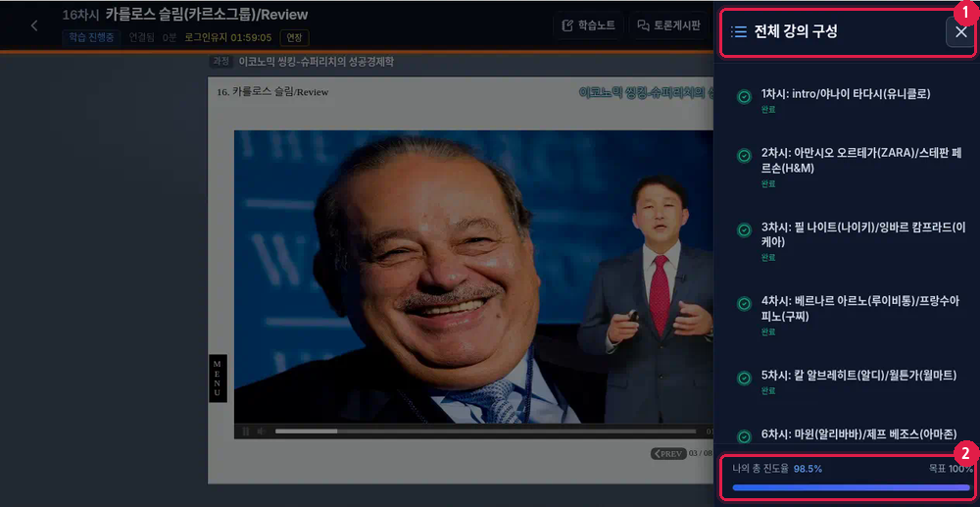
Task: Click the 16차시 카를로스 슬림 lesson heading
Action: tap(185, 15)
